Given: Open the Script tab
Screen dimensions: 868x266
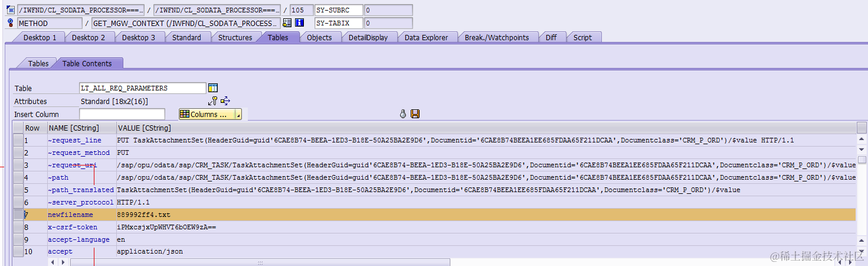Looking at the screenshot, I should click(x=582, y=37).
